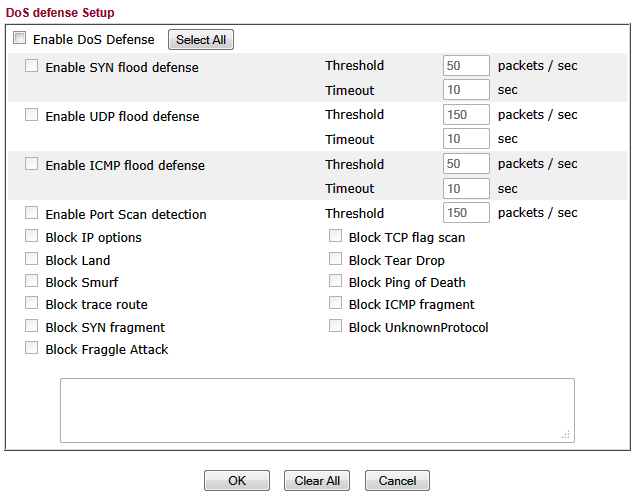Toggle Enable SYN flood defense
This screenshot has height=499, width=638.
[32, 67]
